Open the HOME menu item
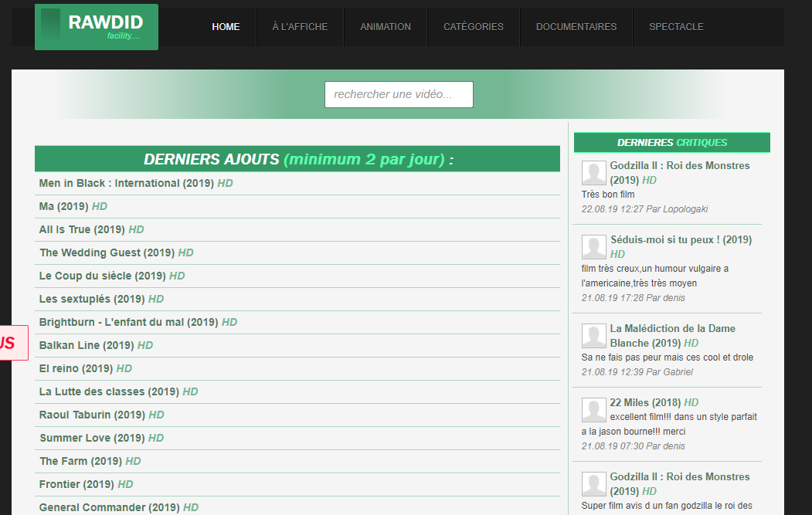Image resolution: width=812 pixels, height=515 pixels. coord(226,27)
